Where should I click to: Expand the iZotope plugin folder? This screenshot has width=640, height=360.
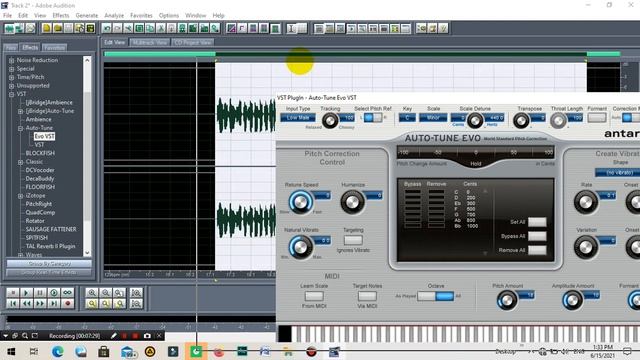(x=20, y=196)
